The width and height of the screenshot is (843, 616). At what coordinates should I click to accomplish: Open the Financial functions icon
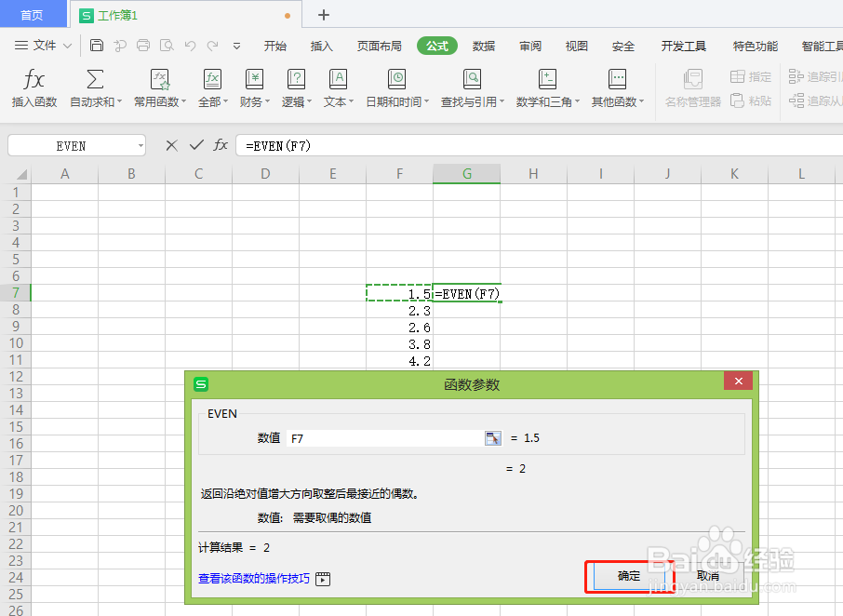pyautogui.click(x=254, y=79)
